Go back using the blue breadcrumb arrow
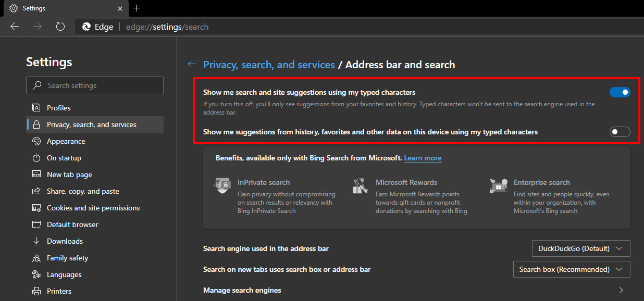Image resolution: width=644 pixels, height=301 pixels. tap(192, 64)
